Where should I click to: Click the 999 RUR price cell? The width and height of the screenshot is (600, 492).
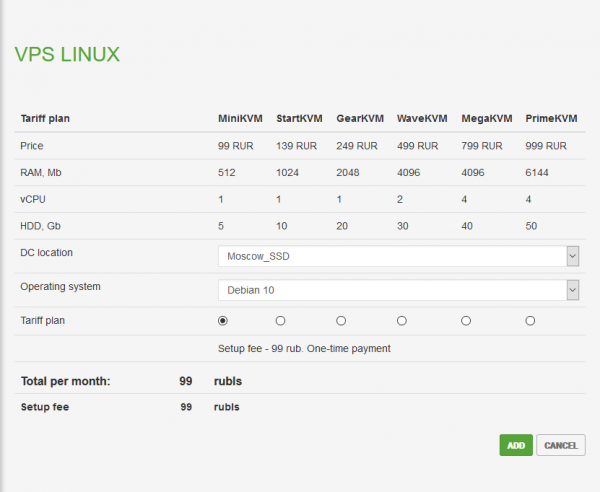pos(545,146)
